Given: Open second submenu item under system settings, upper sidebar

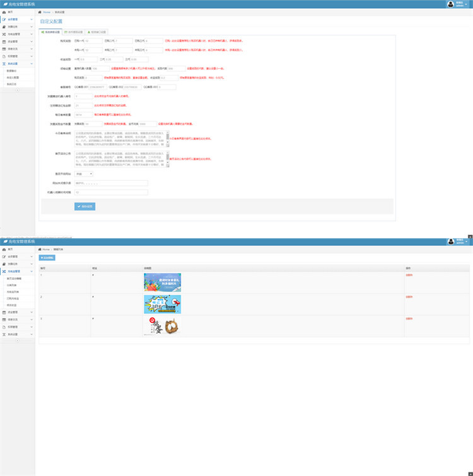Looking at the screenshot, I should coord(13,78).
